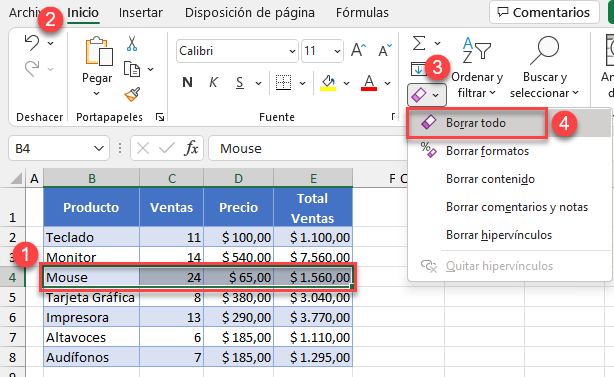Viewport: 614px width, 377px height.
Task: Open the AutoSum dropdown arrow
Action: pyautogui.click(x=438, y=43)
